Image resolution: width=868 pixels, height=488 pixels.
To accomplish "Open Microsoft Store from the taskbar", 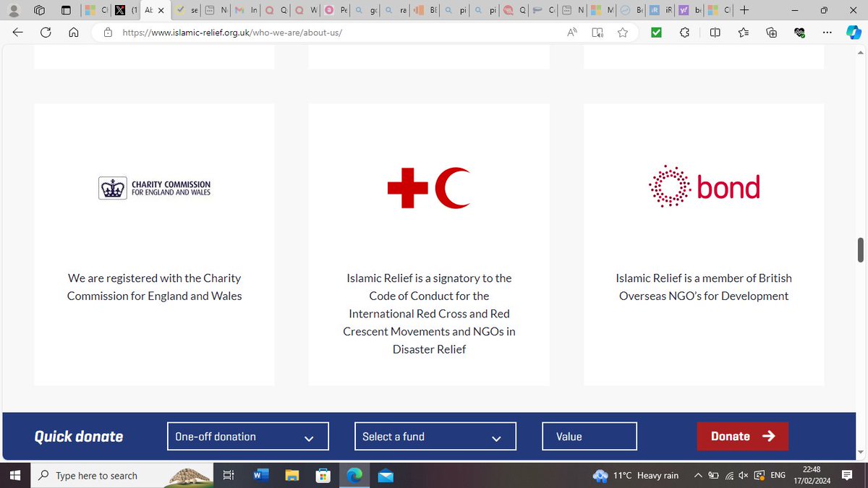I will pyautogui.click(x=323, y=475).
